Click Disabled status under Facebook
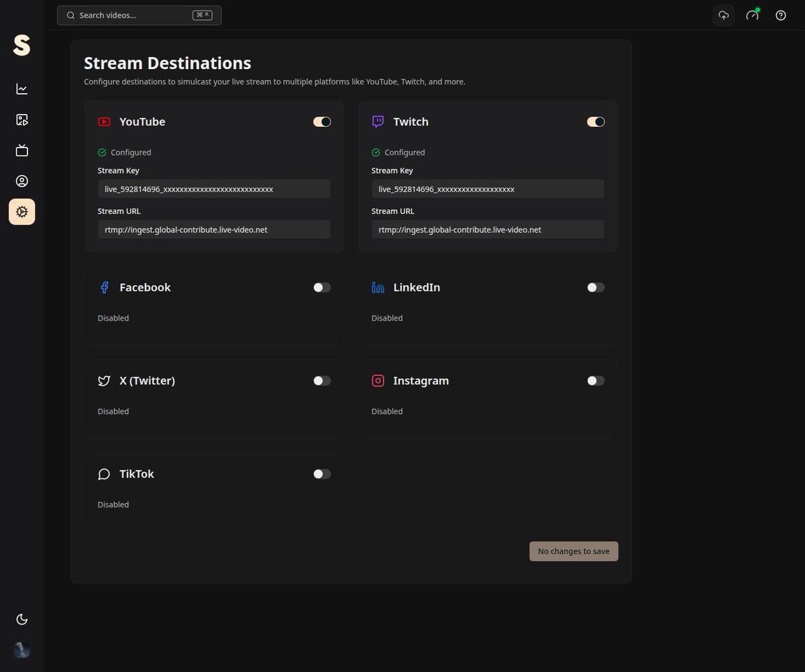This screenshot has width=805, height=672. pyautogui.click(x=113, y=318)
